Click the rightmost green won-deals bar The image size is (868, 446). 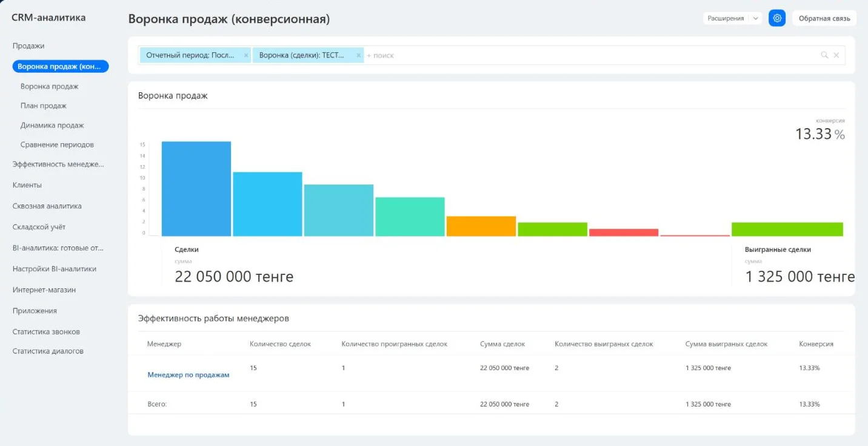[x=787, y=229]
